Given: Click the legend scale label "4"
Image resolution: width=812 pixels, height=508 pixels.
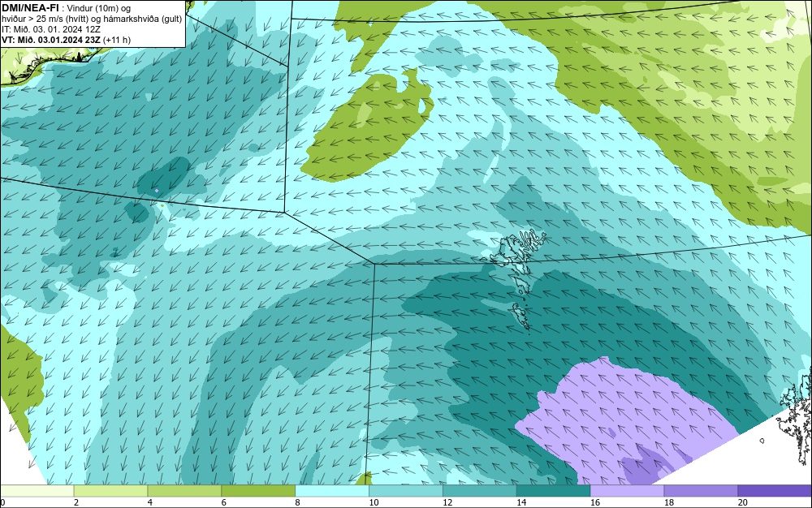Looking at the screenshot, I should pyautogui.click(x=149, y=502).
